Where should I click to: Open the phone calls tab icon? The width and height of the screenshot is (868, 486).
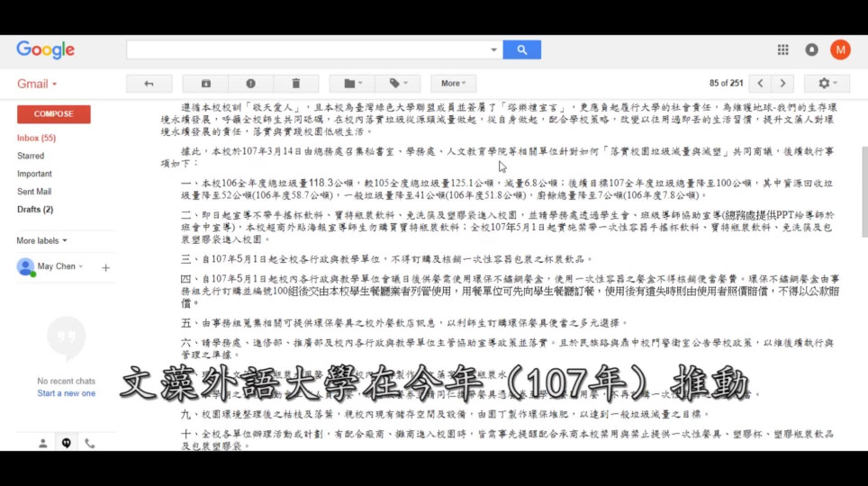[x=89, y=443]
